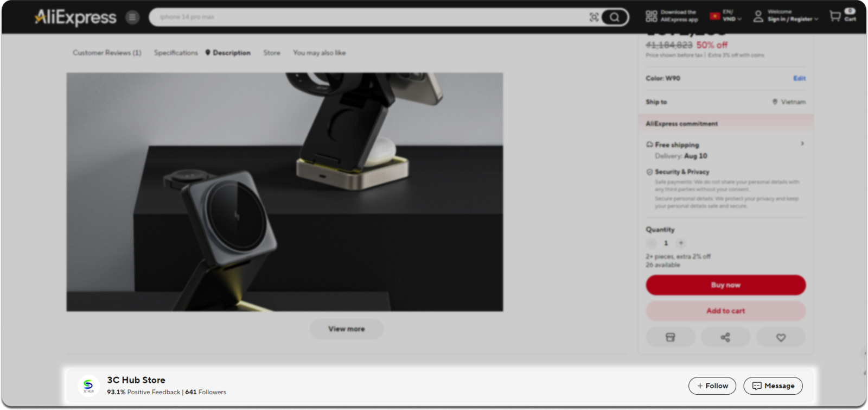Open the Customer Reviews tab
This screenshot has height=410, width=868.
click(107, 53)
